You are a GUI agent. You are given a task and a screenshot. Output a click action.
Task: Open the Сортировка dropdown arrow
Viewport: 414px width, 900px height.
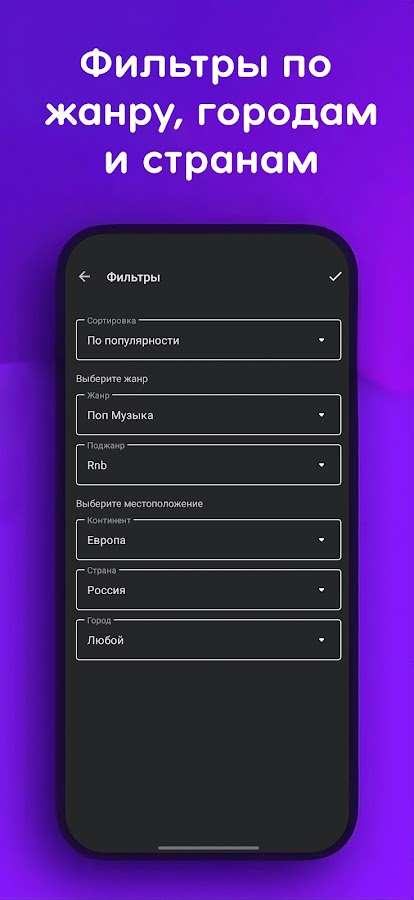pyautogui.click(x=322, y=340)
